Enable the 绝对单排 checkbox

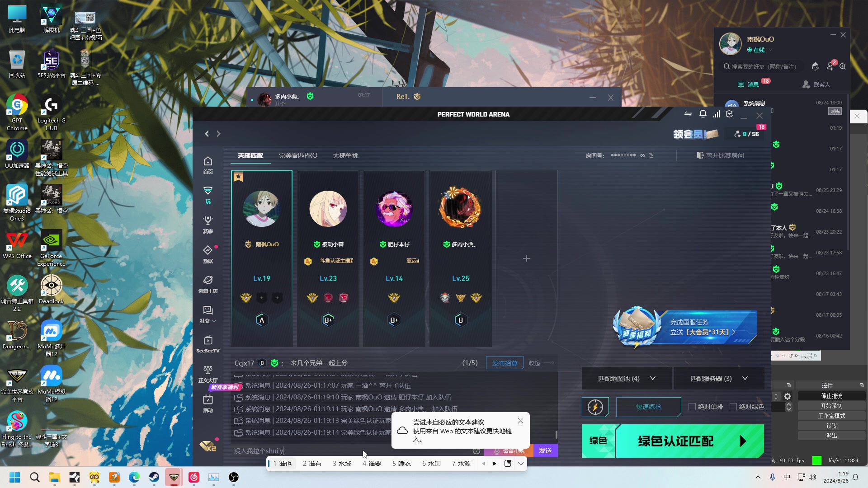click(x=692, y=407)
